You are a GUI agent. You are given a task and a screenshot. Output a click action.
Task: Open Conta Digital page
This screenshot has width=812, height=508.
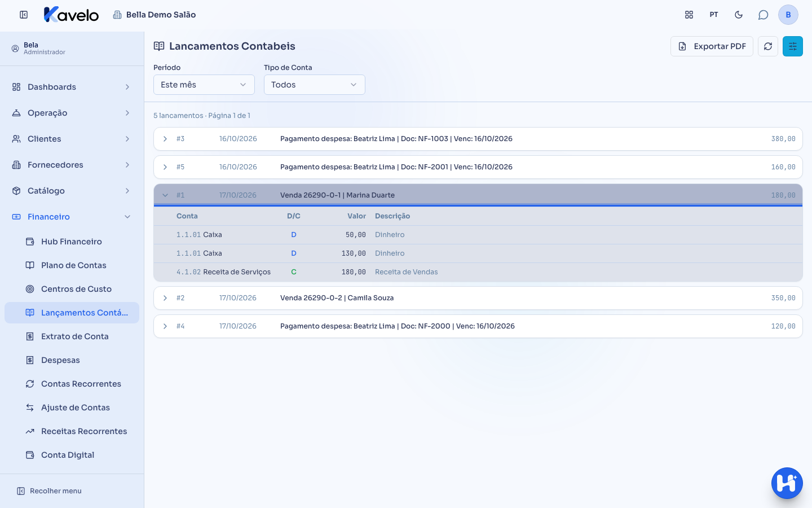coord(72,455)
